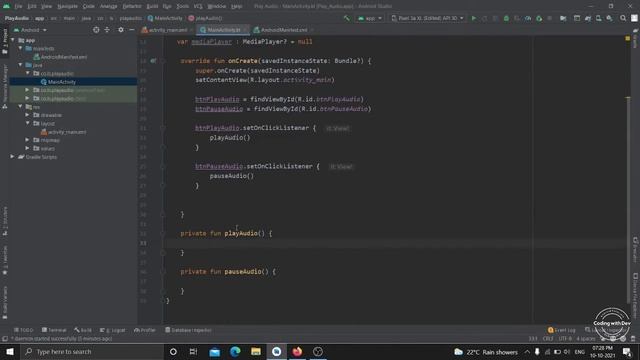Hide the Project panel with minus icon
Viewport: 640px width, 360px height.
[131, 30]
